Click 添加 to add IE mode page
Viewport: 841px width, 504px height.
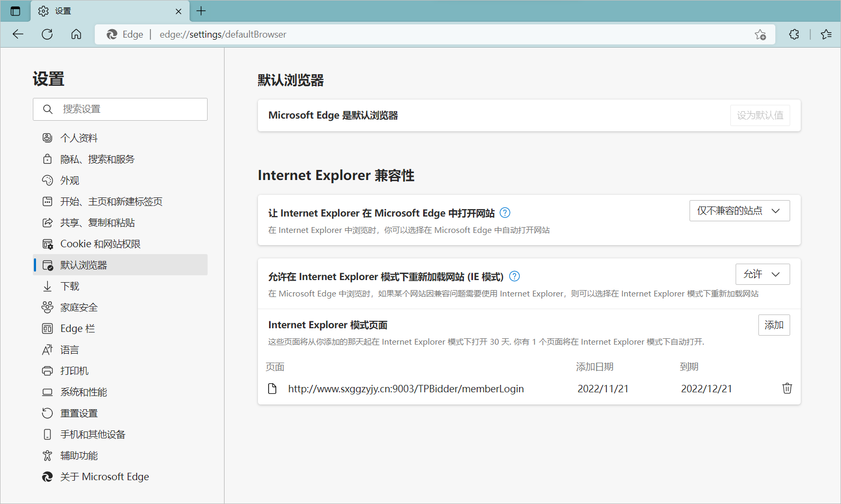pos(774,325)
